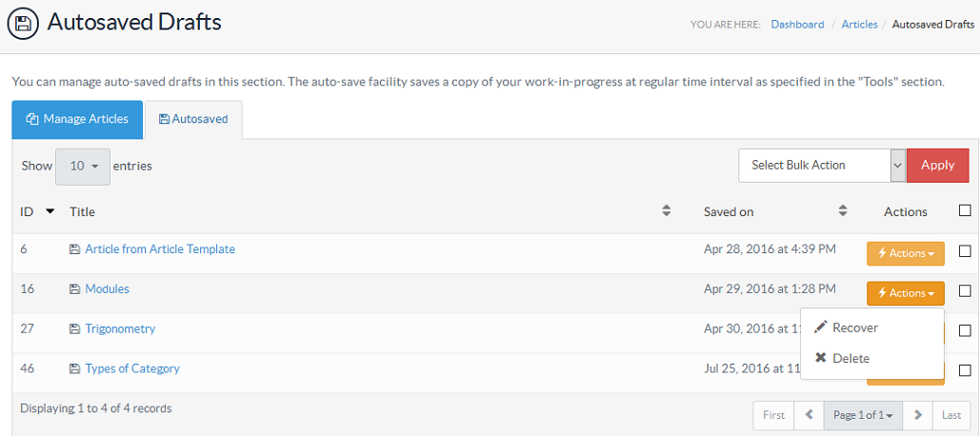Click the Autosaved Drafts save icon in header
Screen dimensions: 980x436
[23, 22]
